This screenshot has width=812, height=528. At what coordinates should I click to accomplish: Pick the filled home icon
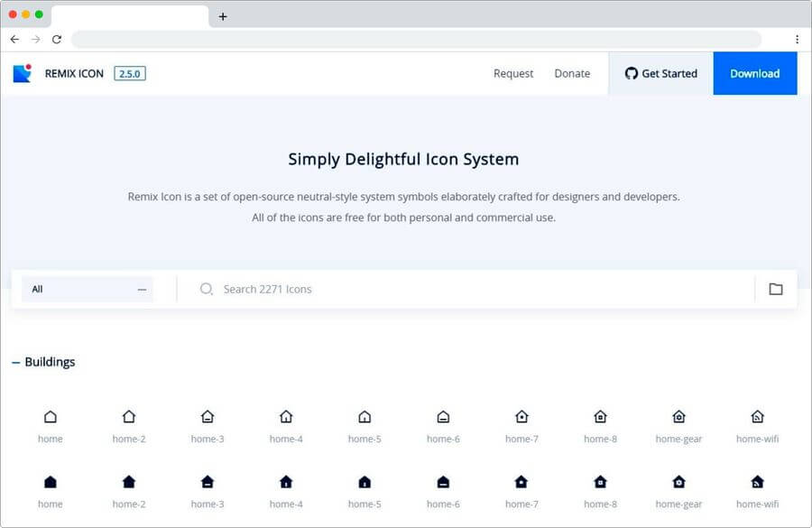pyautogui.click(x=51, y=482)
